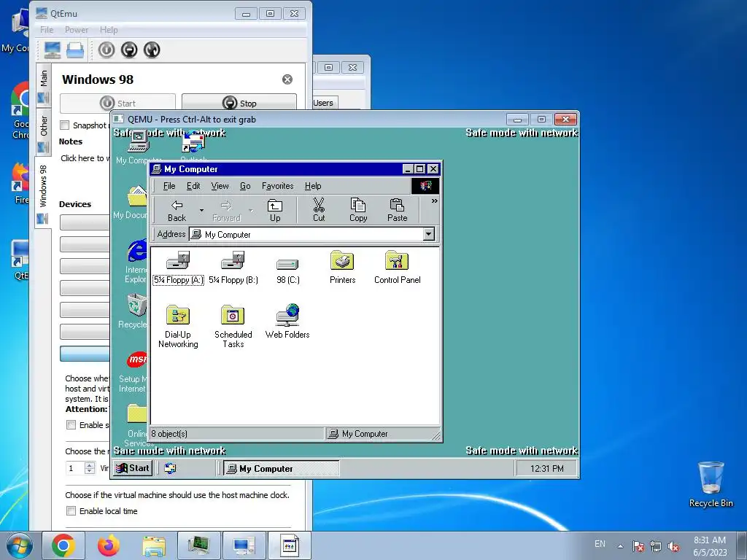Show hidden tray icons arrow
This screenshot has width=747, height=560.
click(620, 546)
